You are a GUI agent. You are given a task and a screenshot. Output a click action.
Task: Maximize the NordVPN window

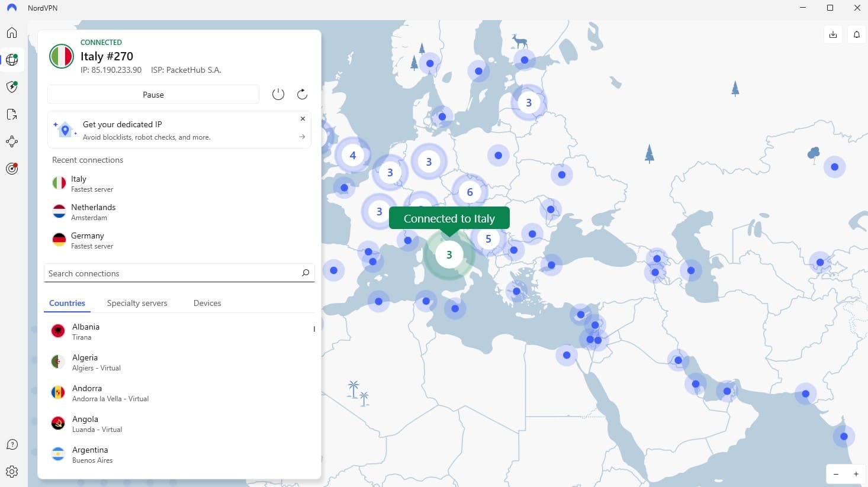click(830, 8)
